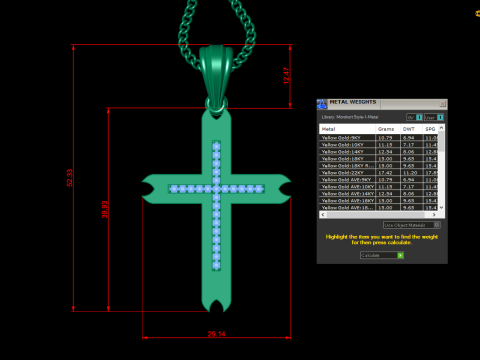The image size is (480, 360).
Task: Toggle the Use Object Materials option
Action: pos(412,225)
